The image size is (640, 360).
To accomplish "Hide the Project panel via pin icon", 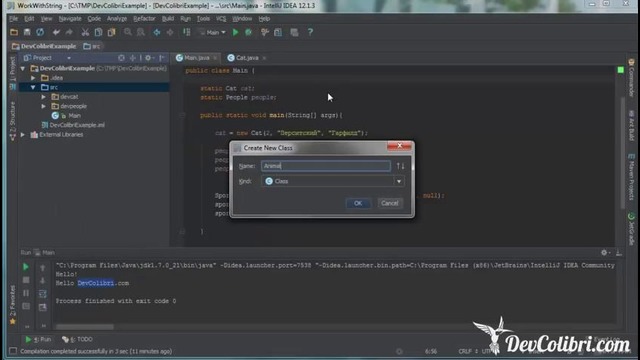I will tap(162, 58).
